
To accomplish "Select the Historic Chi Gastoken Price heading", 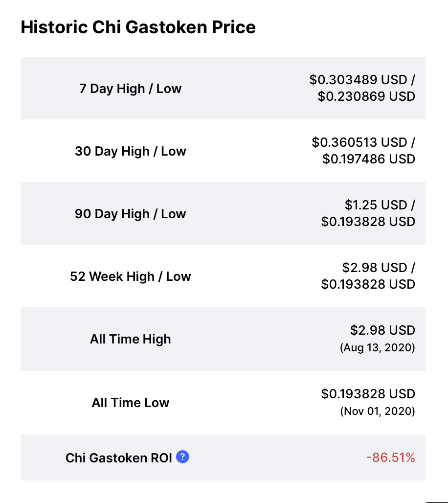I will [x=138, y=27].
